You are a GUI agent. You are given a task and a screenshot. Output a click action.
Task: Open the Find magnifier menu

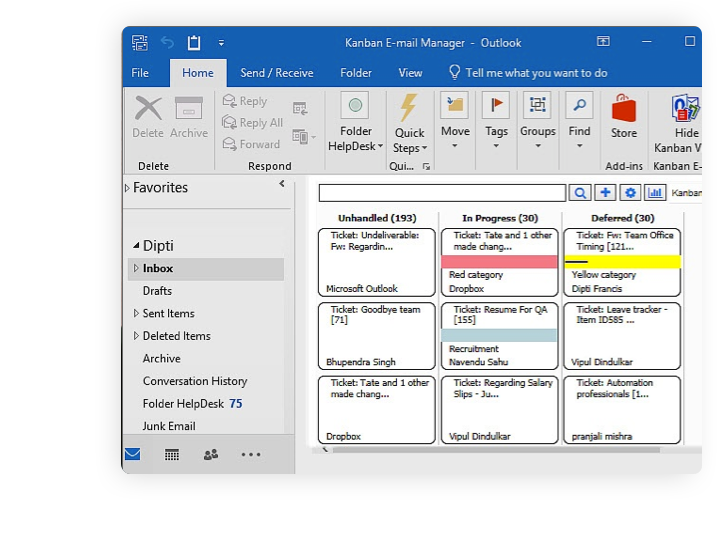coord(579,121)
